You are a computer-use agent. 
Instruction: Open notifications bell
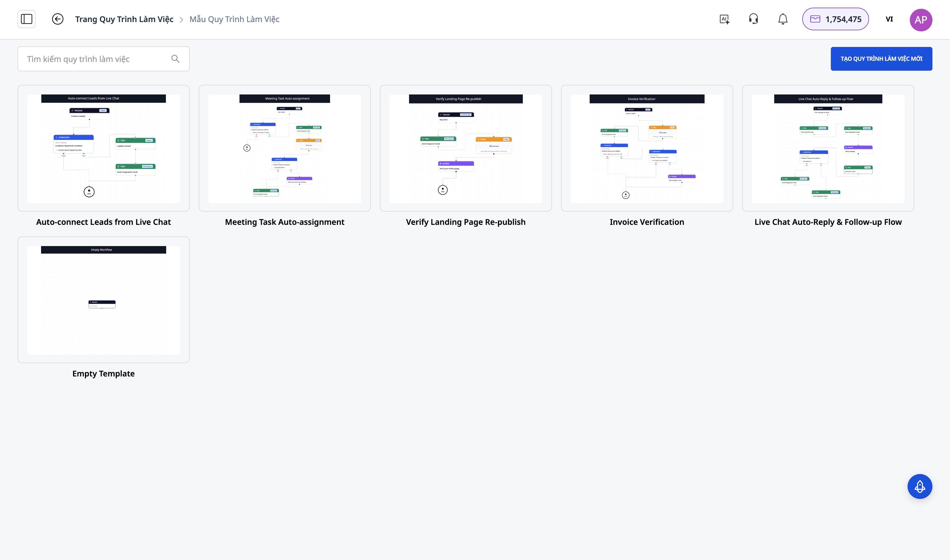pos(783,19)
